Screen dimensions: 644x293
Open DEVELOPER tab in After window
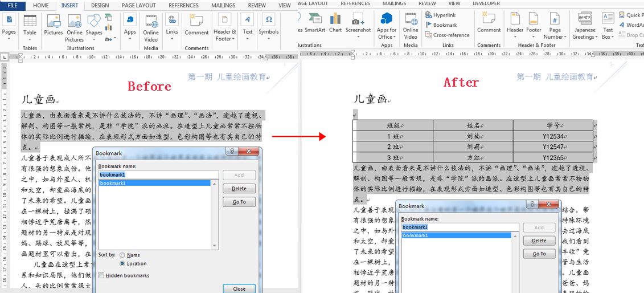tap(486, 3)
